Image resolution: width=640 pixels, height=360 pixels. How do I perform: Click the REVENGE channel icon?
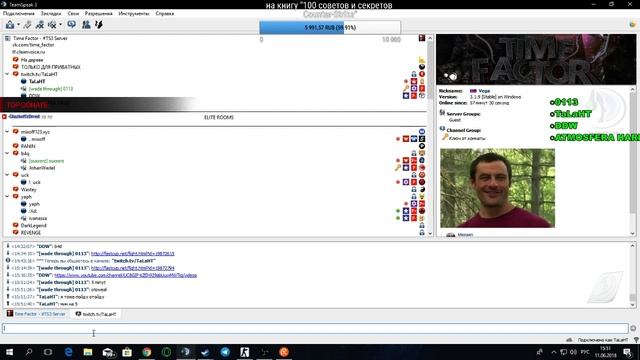click(x=16, y=233)
